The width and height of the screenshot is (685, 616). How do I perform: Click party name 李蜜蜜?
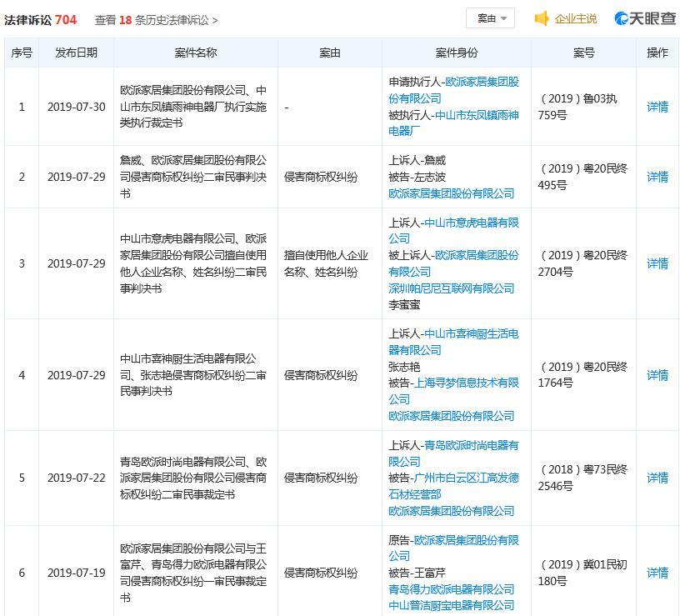tap(404, 305)
